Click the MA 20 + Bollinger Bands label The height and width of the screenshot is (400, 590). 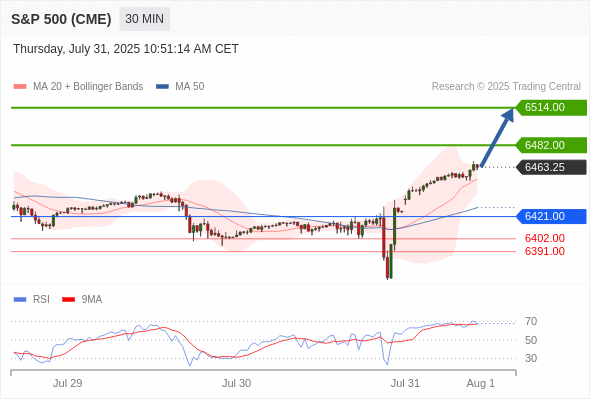coord(88,87)
